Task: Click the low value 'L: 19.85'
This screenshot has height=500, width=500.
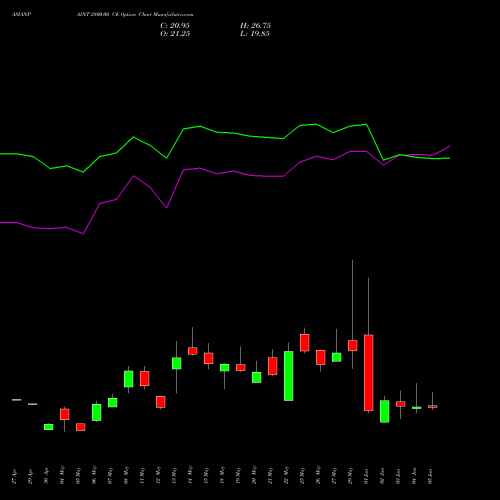Action: 255,34
